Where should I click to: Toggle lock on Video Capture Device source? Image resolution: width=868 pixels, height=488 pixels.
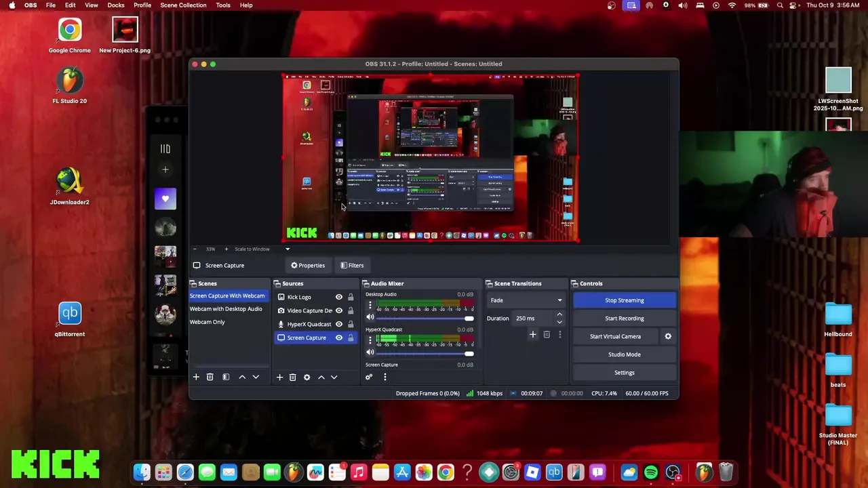pos(351,310)
